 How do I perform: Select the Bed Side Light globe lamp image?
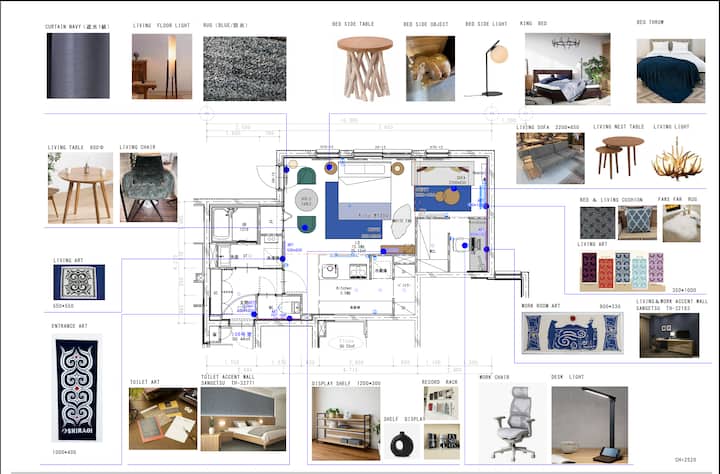[487, 68]
